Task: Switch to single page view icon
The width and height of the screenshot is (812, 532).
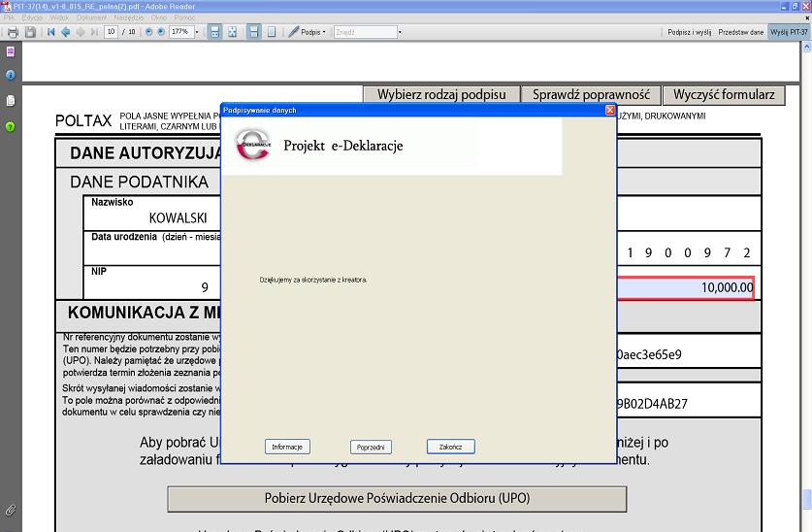Action: 272,32
